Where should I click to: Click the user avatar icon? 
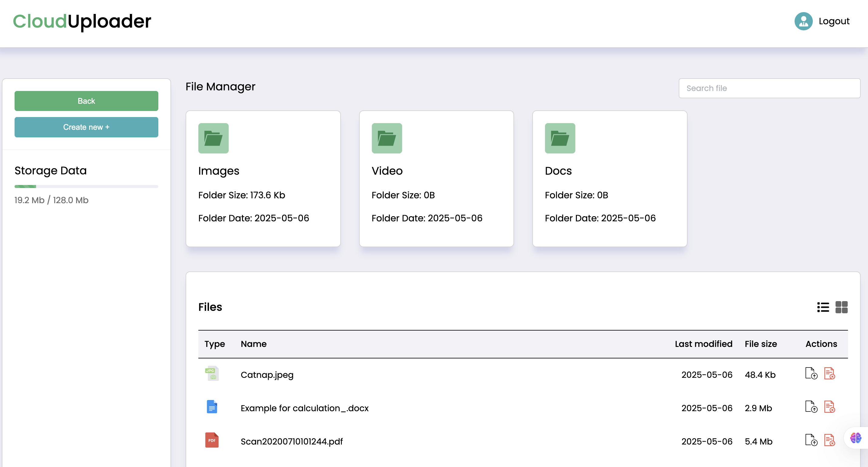pos(803,21)
